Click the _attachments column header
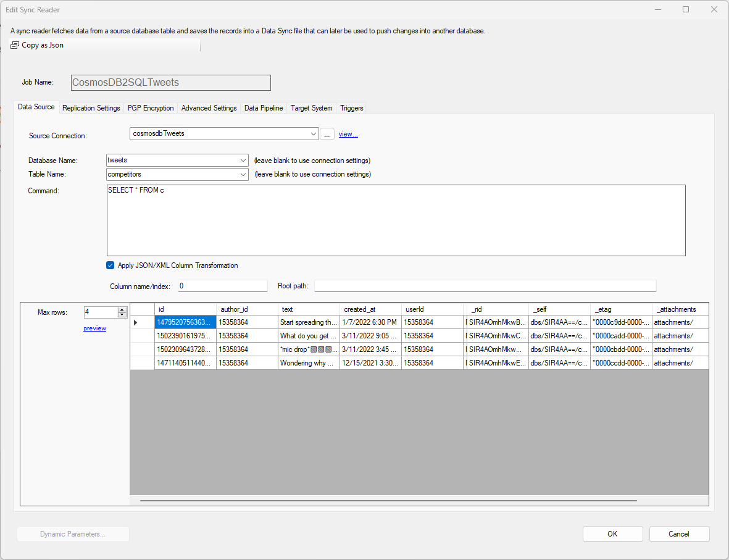The width and height of the screenshot is (729, 560). (x=681, y=309)
